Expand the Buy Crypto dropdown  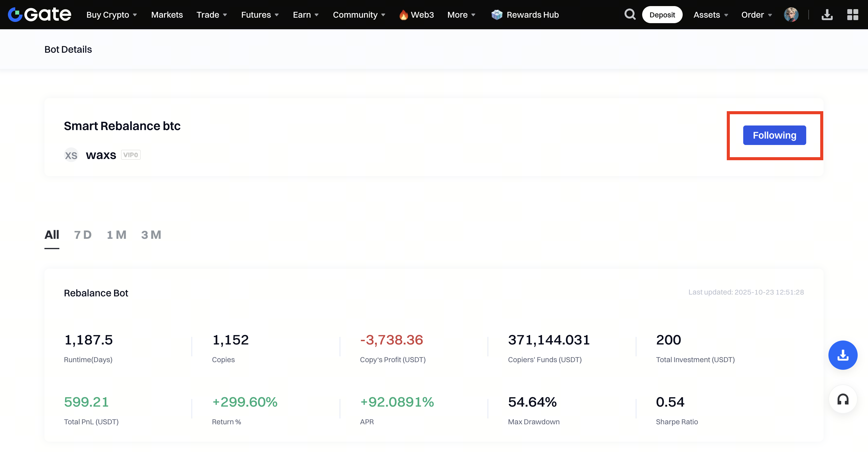point(111,15)
